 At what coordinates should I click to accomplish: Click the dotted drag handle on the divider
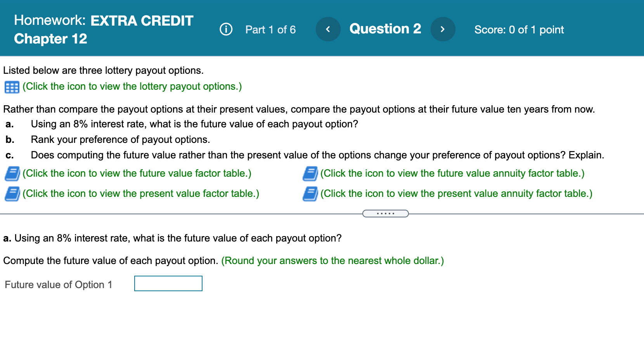pos(386,213)
